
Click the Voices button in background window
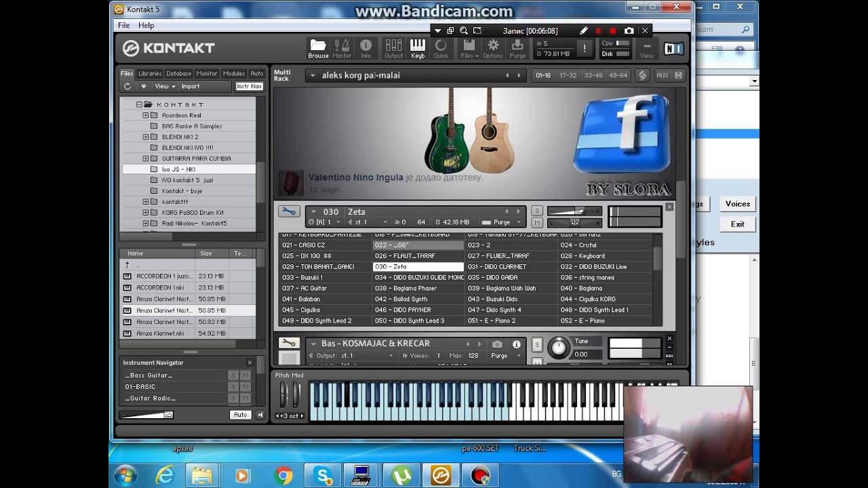coord(738,204)
